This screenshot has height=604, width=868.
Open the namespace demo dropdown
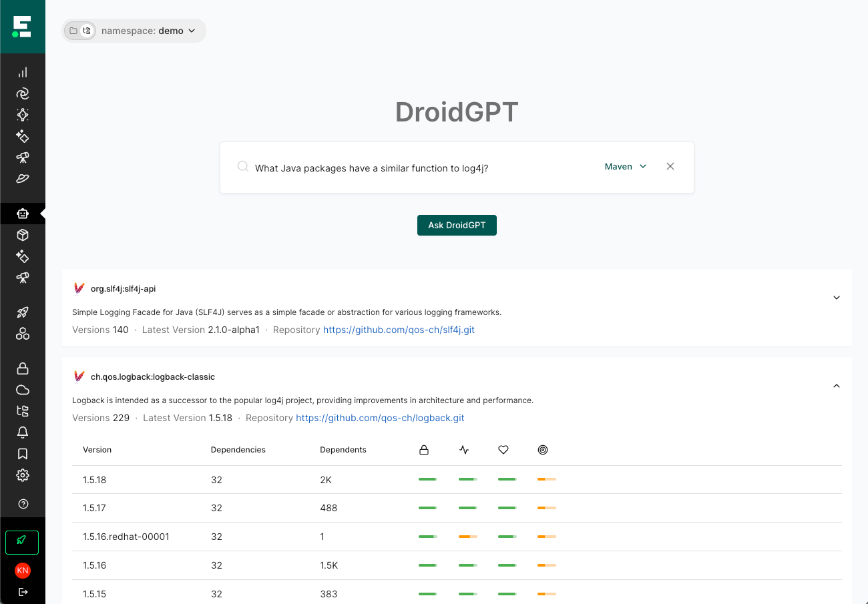tap(148, 31)
